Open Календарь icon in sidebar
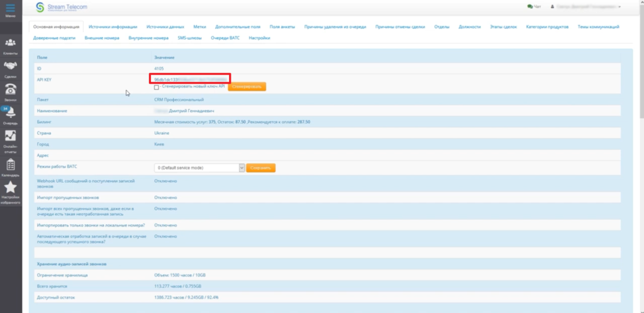The height and width of the screenshot is (313, 644). (x=10, y=165)
